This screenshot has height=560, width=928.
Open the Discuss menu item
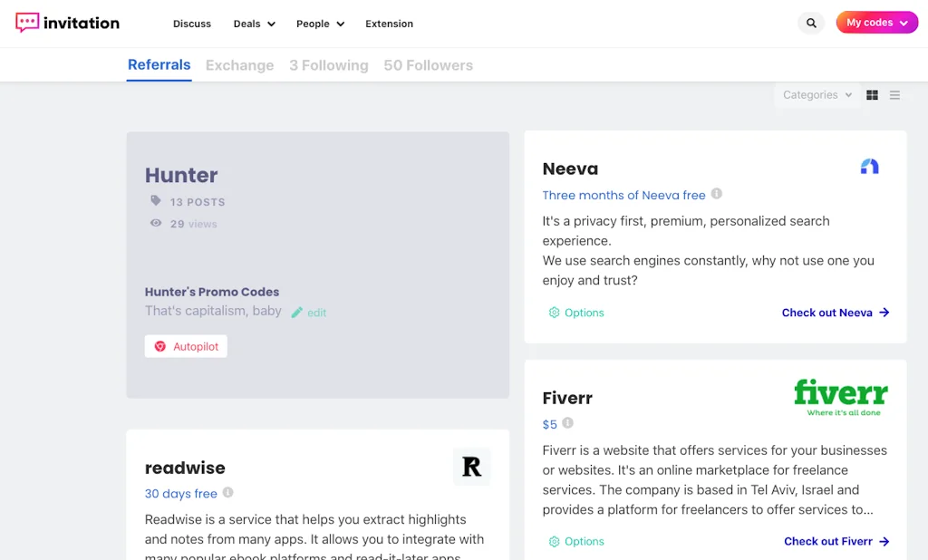192,24
